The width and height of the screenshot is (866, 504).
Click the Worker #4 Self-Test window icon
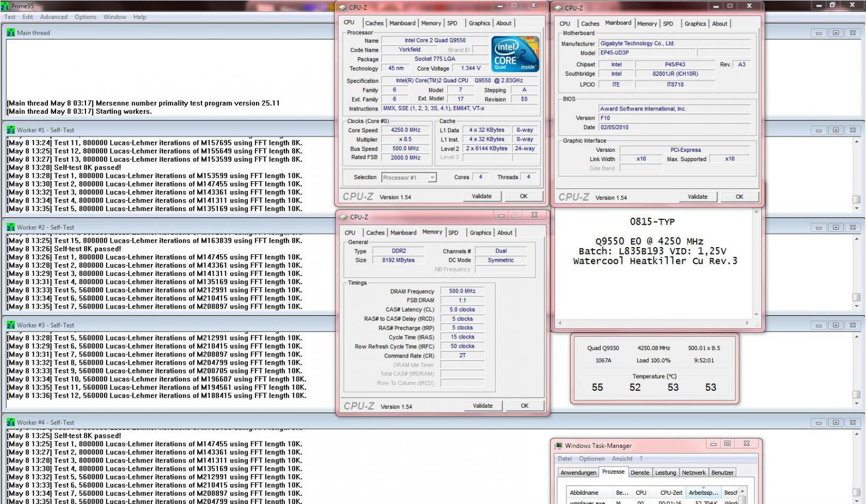point(11,422)
